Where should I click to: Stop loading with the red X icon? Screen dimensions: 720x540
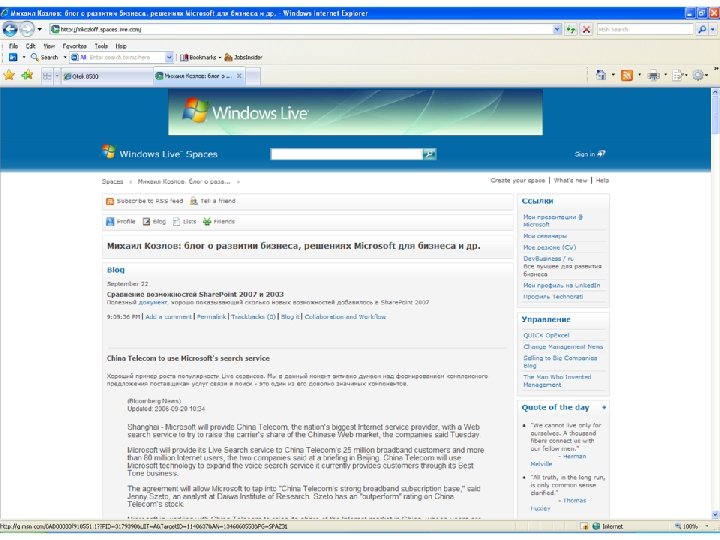pos(586,29)
